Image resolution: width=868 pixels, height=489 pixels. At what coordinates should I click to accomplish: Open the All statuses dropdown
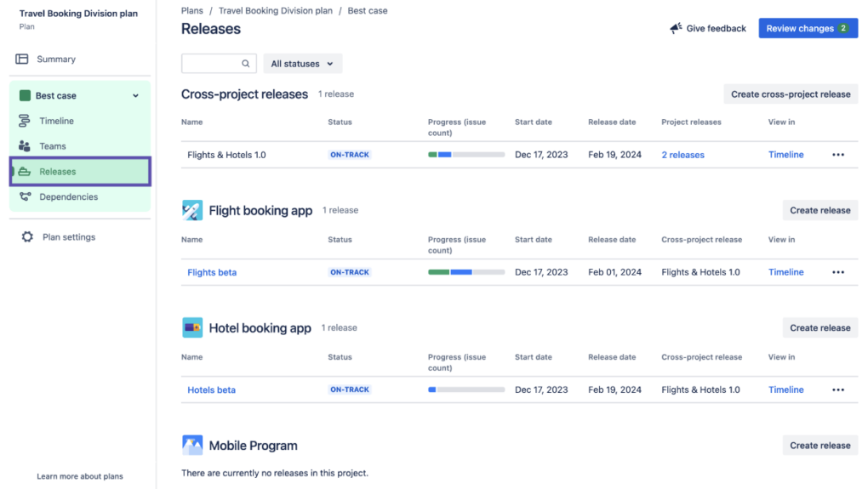(302, 64)
